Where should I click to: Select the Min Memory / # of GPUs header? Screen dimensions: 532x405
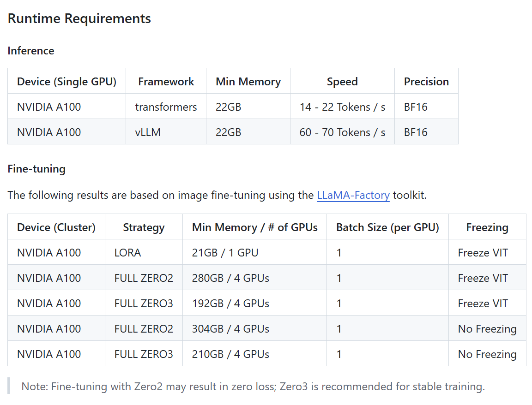pyautogui.click(x=255, y=227)
